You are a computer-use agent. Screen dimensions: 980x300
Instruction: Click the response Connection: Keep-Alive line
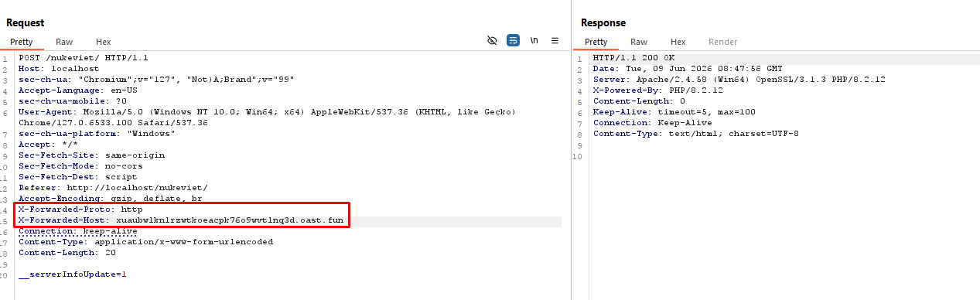[653, 123]
